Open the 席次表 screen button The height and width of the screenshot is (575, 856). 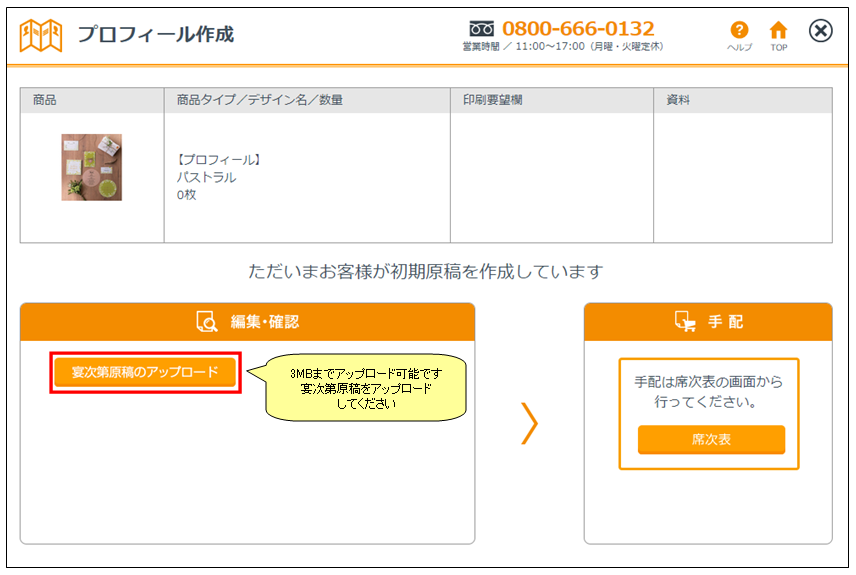(711, 439)
